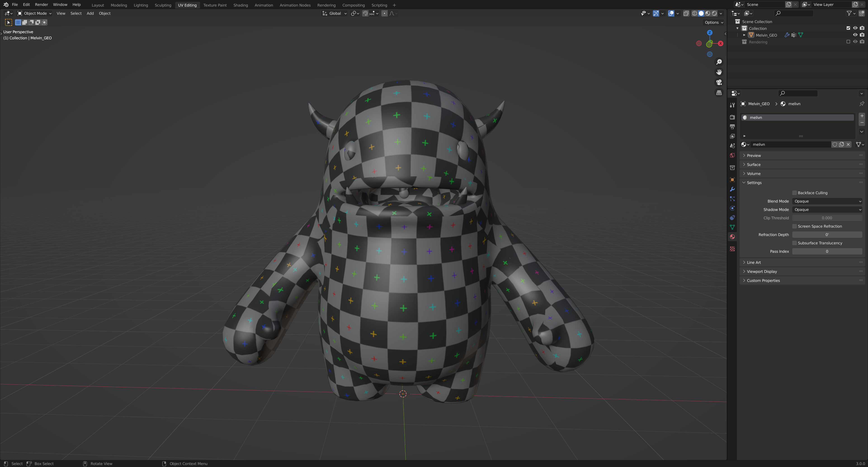Image resolution: width=868 pixels, height=467 pixels.
Task: Open the Render properties tab icon
Action: [x=732, y=117]
